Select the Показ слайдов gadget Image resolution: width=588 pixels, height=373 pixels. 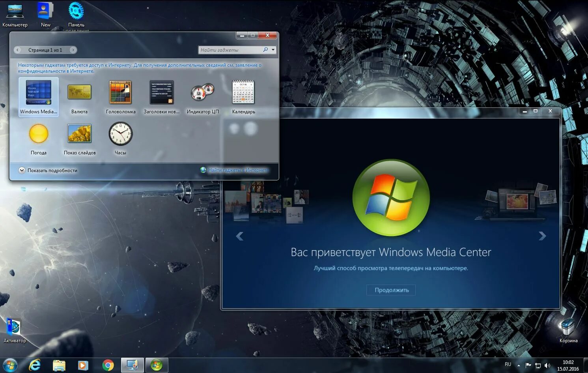coord(80,139)
